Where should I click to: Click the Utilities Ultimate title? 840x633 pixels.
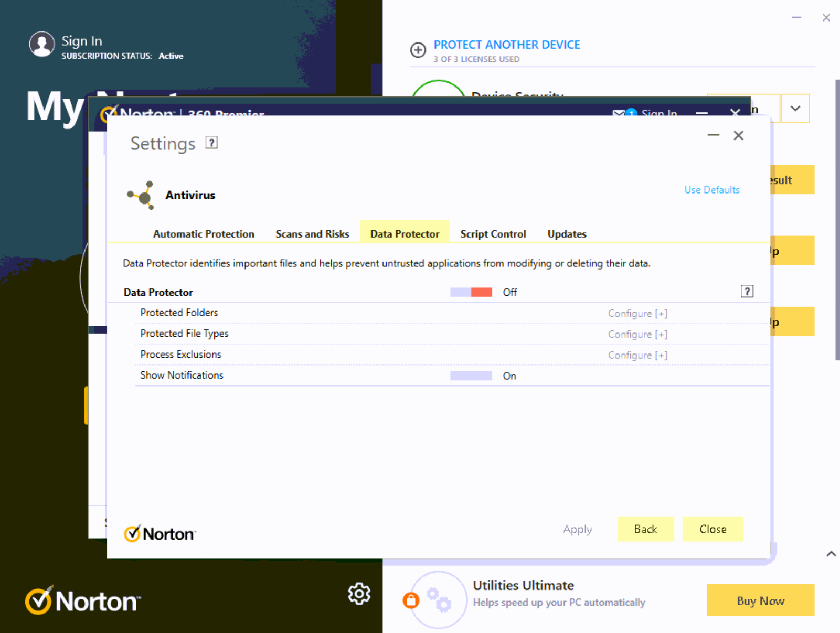[523, 585]
